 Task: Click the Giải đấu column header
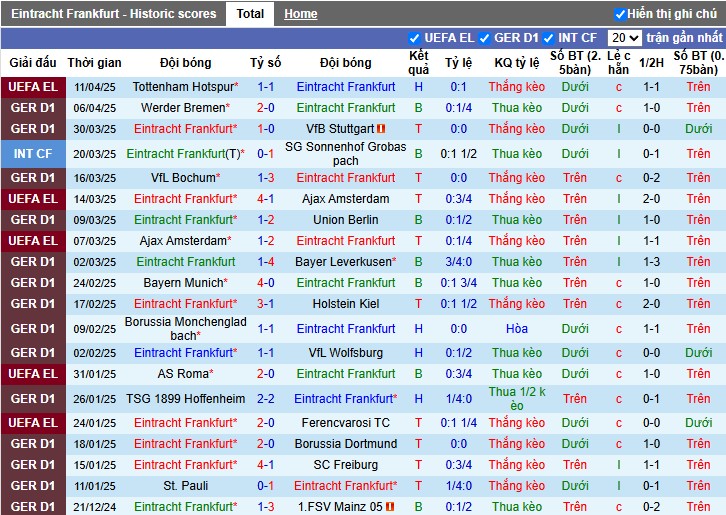[x=33, y=63]
